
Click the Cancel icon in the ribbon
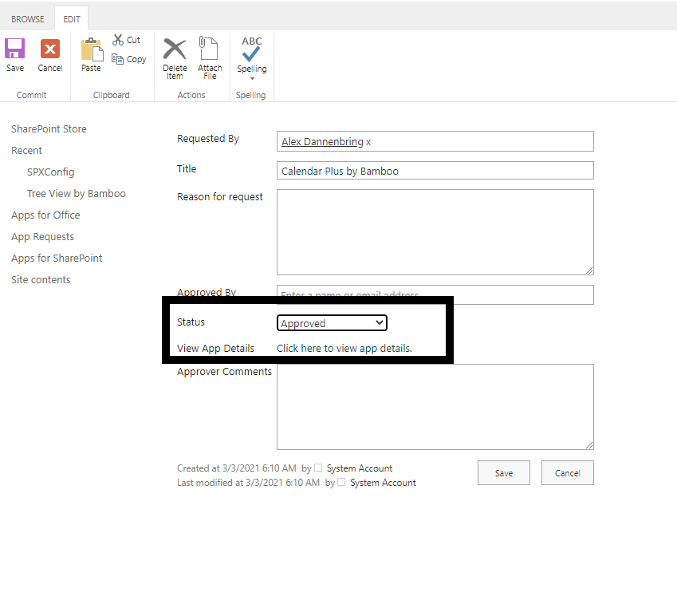50,49
